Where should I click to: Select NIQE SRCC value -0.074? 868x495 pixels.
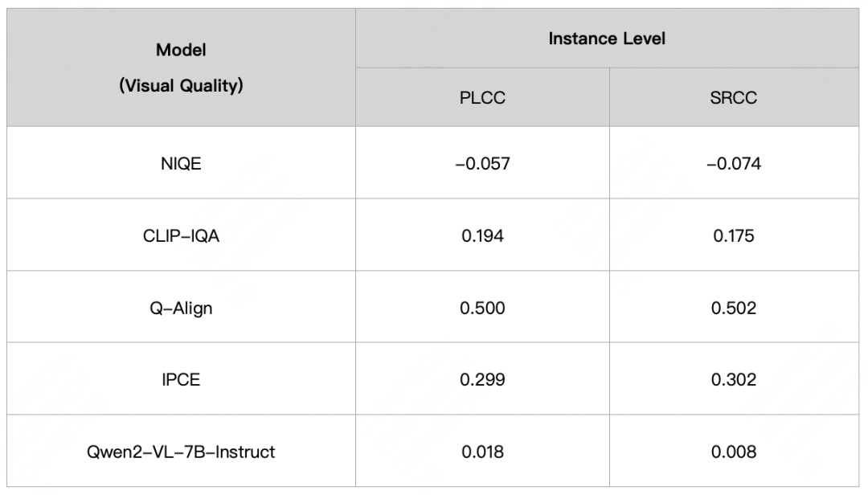click(734, 163)
